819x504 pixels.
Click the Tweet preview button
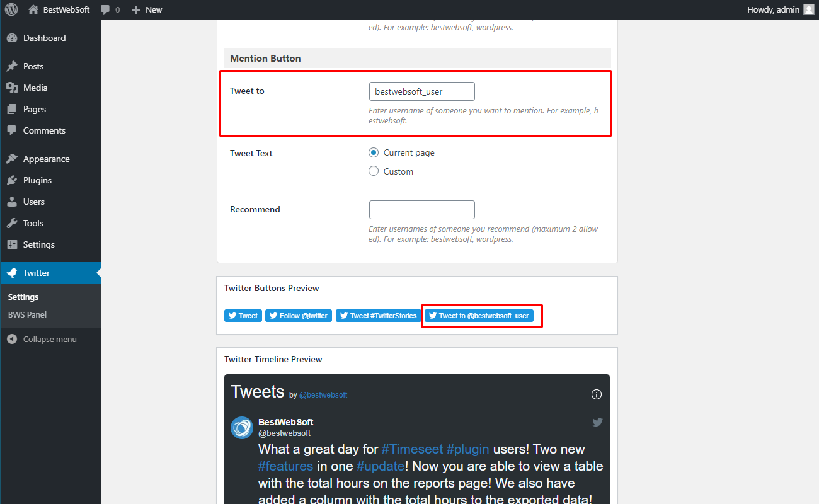243,316
